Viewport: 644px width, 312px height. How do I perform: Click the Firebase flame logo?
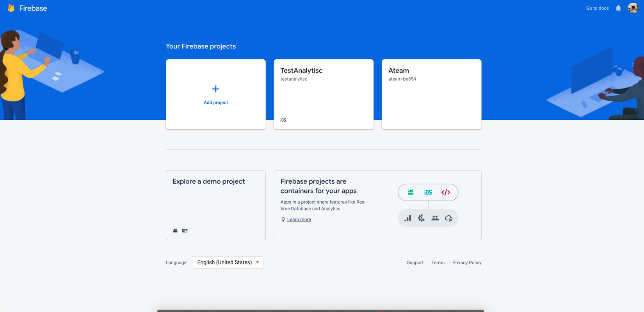pos(11,8)
